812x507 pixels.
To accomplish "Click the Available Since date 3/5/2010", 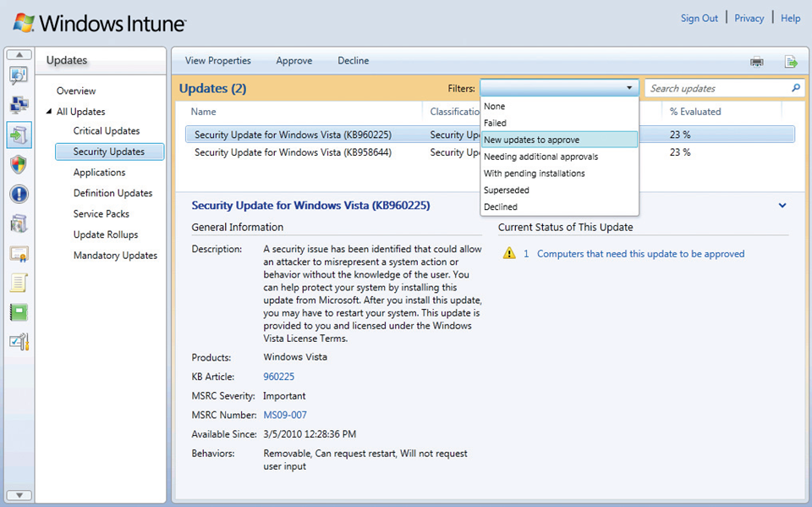I will coord(310,434).
